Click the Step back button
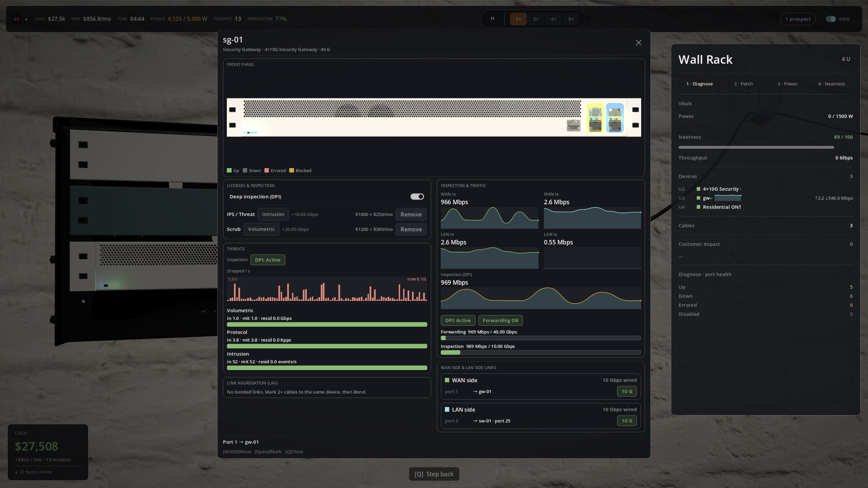This screenshot has width=868, height=488. [x=434, y=474]
